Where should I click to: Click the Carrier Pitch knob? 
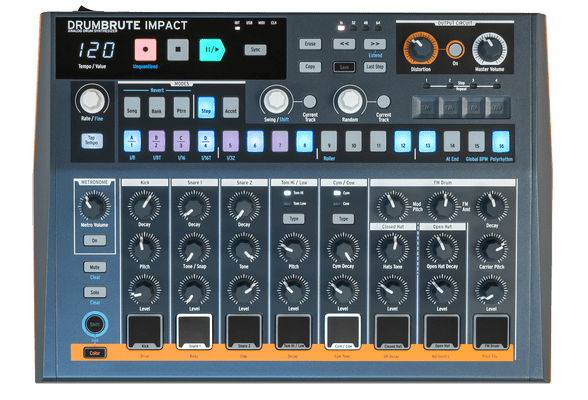[x=492, y=247]
